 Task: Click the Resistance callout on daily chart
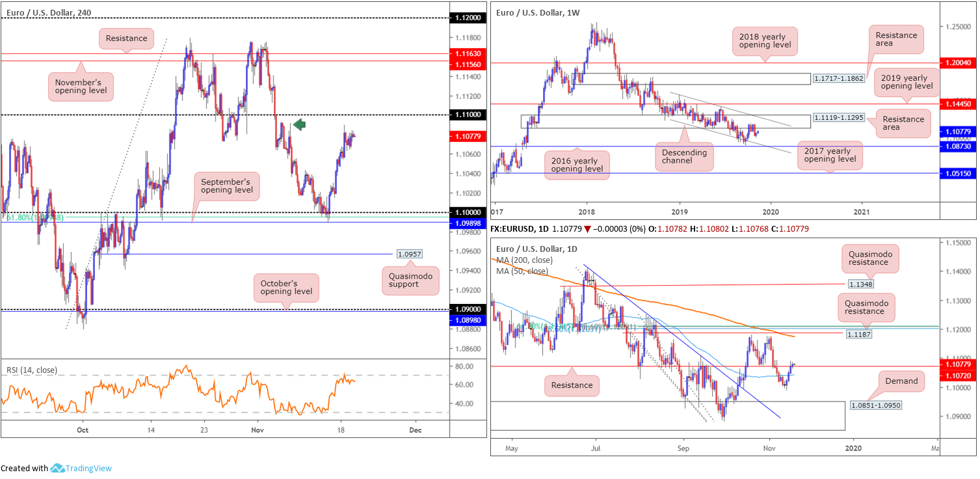point(572,385)
